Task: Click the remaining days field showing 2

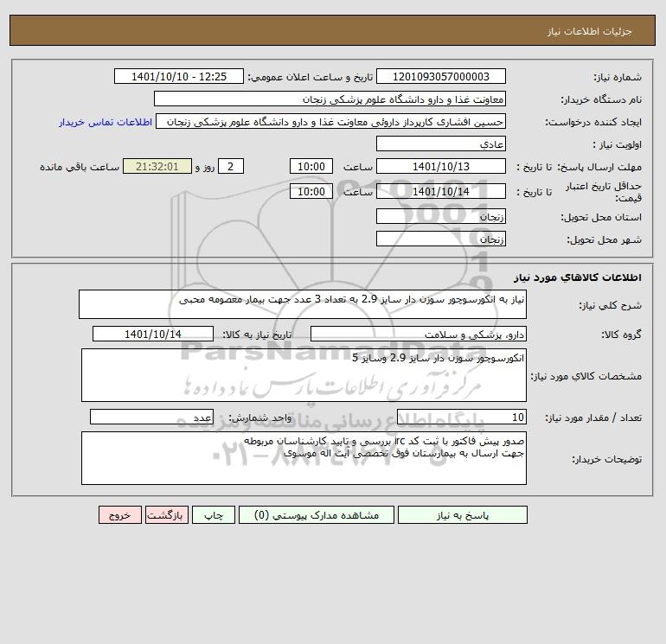Action: pos(231,167)
